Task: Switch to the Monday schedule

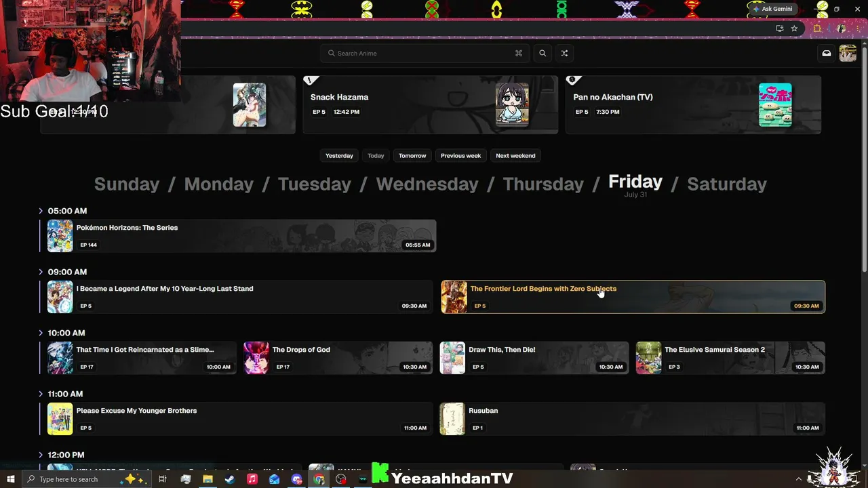Action: [219, 184]
